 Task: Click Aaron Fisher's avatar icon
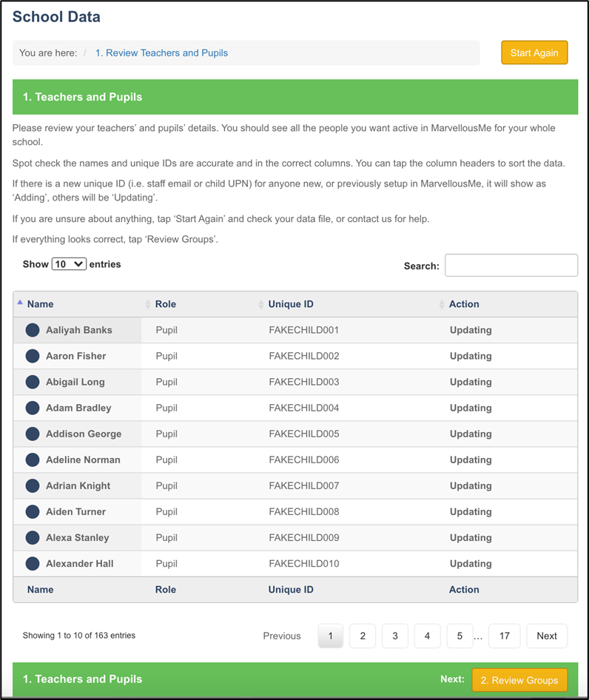click(32, 356)
